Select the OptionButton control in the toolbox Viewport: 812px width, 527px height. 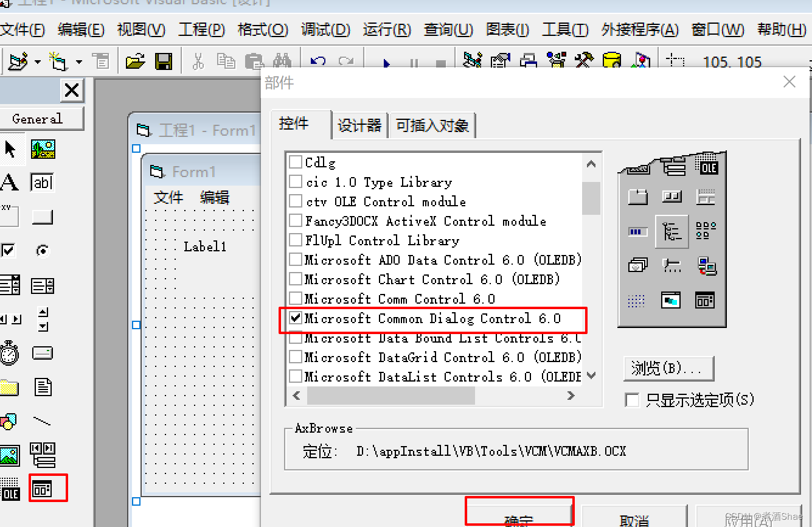pos(43,250)
